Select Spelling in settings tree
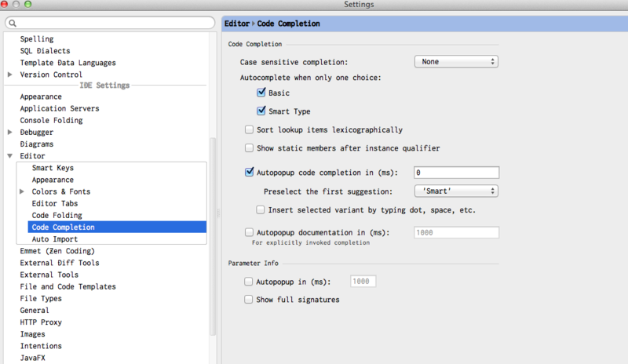The height and width of the screenshot is (364, 628). click(x=37, y=39)
